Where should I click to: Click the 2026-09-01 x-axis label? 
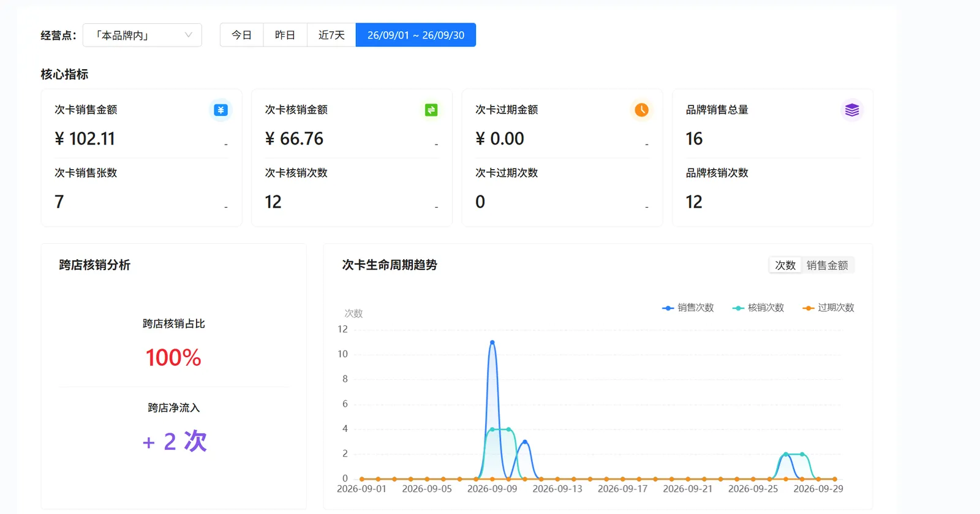(361, 489)
